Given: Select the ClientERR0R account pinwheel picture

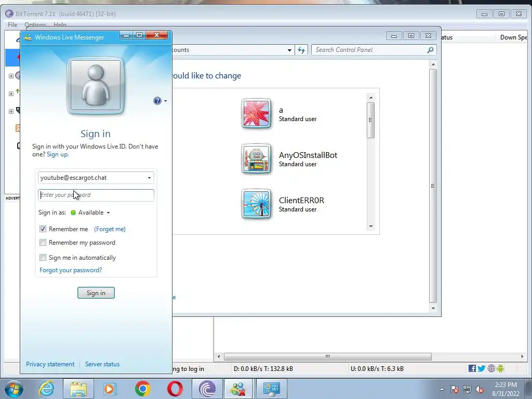Looking at the screenshot, I should [256, 204].
